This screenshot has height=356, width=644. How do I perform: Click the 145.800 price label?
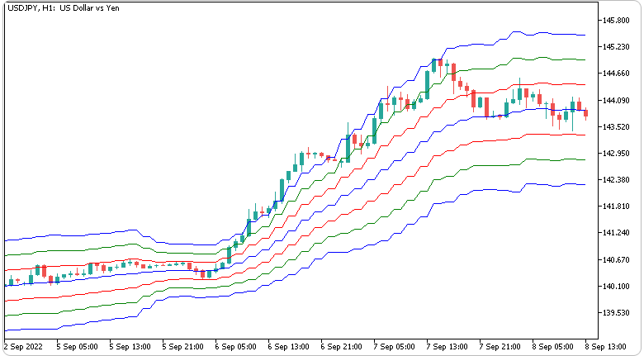pos(616,20)
